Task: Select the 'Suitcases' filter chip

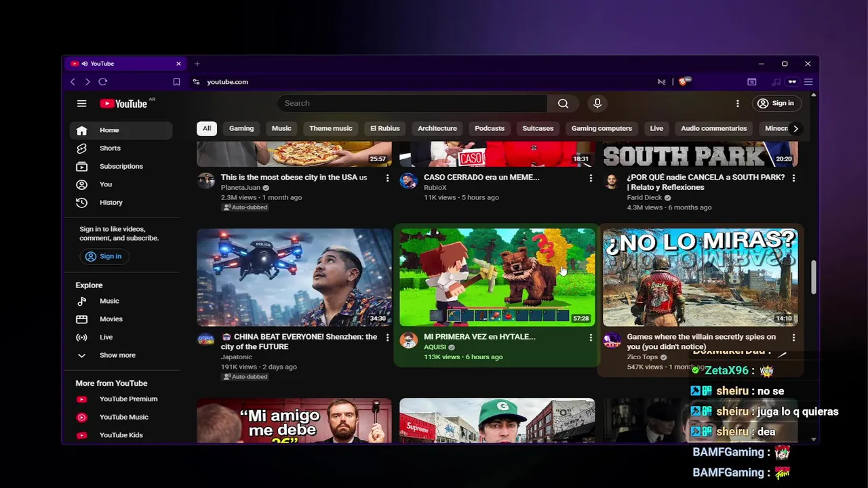Action: (x=538, y=128)
